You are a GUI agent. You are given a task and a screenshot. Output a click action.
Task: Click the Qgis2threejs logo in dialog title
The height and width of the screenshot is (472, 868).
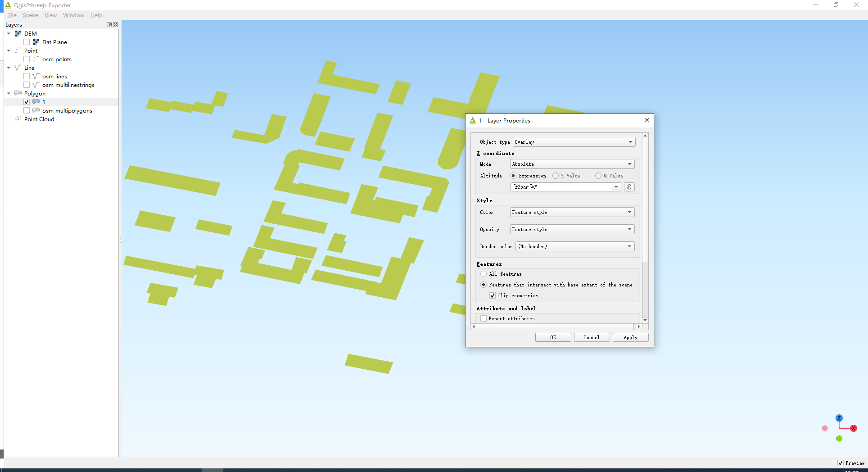coord(473,120)
